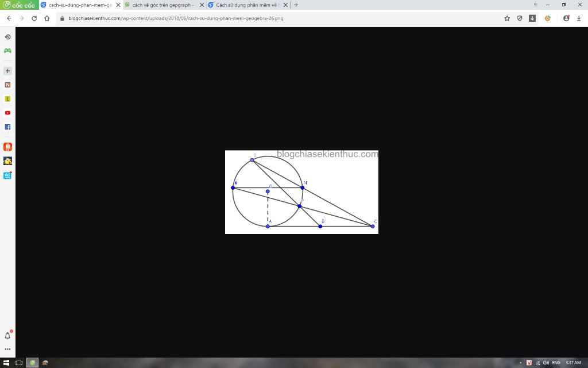Image resolution: width=588 pixels, height=368 pixels.
Task: Click the tab search icon beside minimize
Action: coord(536,5)
